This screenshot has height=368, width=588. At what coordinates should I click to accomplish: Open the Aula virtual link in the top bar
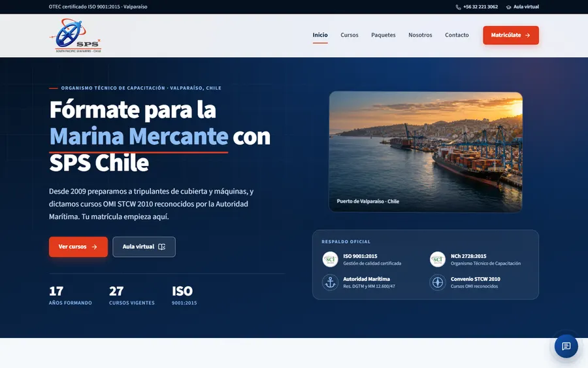526,7
